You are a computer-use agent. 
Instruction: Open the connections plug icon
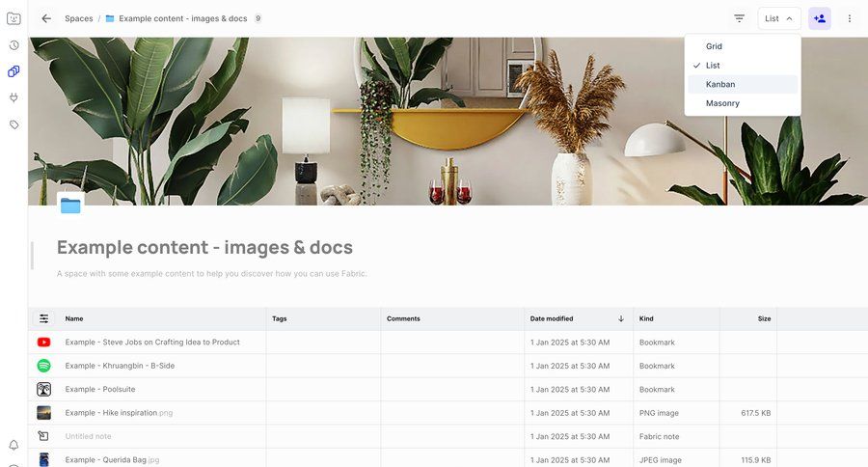coord(14,98)
